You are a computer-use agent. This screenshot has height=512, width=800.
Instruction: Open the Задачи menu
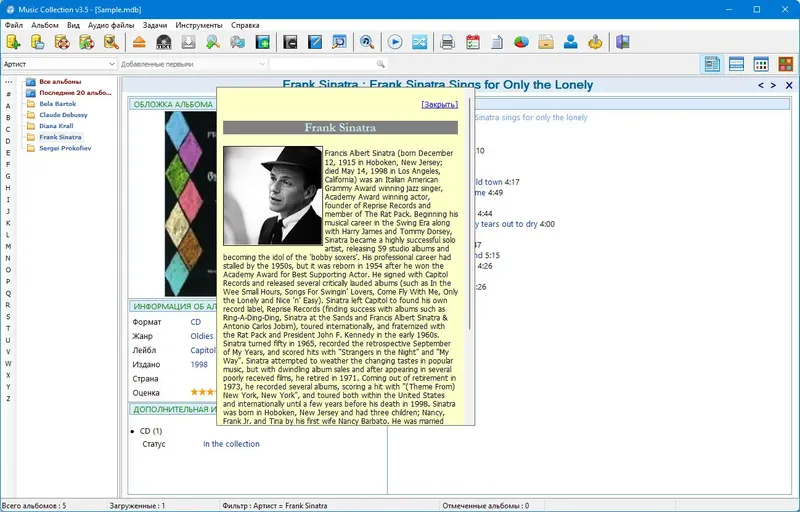[x=155, y=25]
